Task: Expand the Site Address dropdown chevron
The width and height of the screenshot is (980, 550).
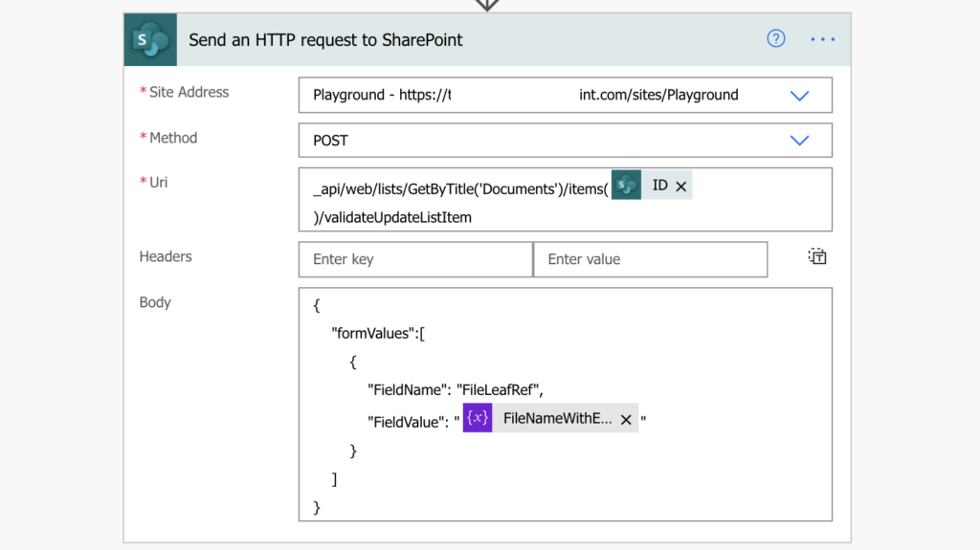Action: (x=799, y=96)
